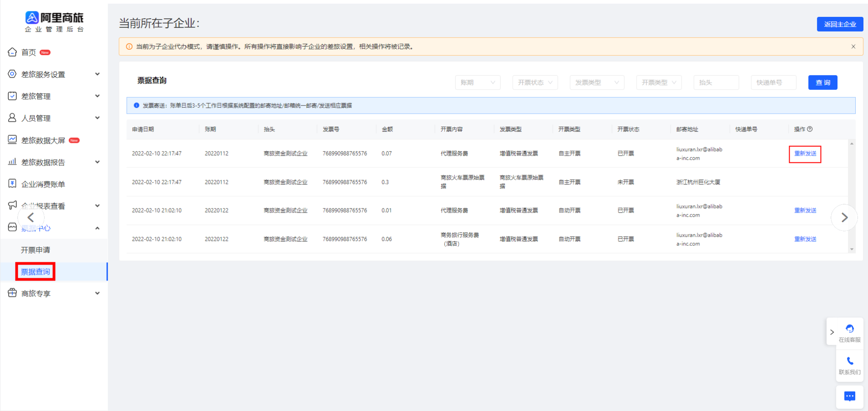868x411 pixels.
Task: Click amount cell 0.3
Action: coord(385,182)
